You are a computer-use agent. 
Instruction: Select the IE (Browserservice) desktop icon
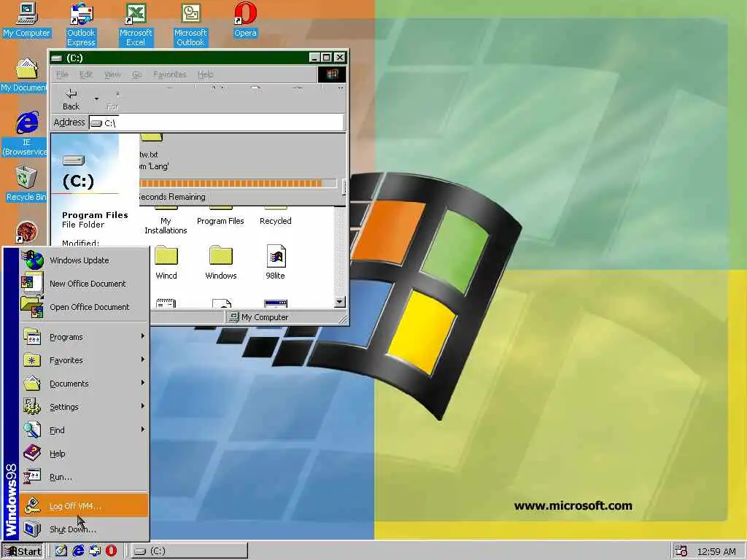click(26, 134)
